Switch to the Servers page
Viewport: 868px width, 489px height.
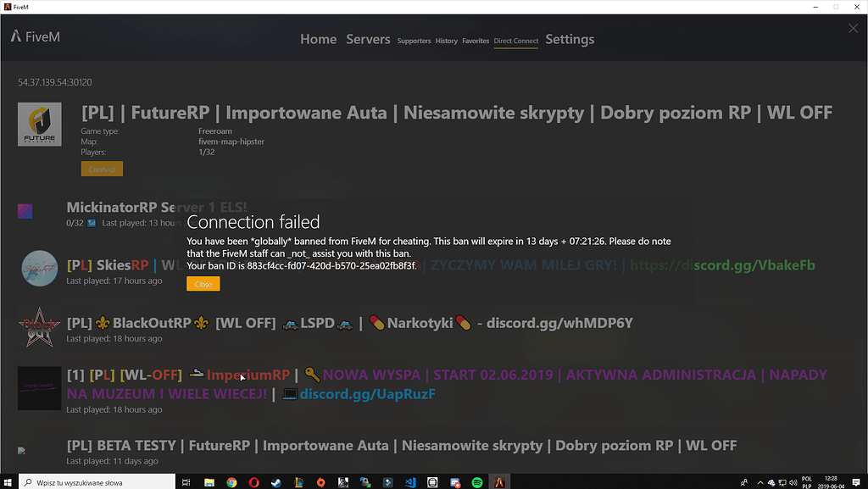(368, 39)
